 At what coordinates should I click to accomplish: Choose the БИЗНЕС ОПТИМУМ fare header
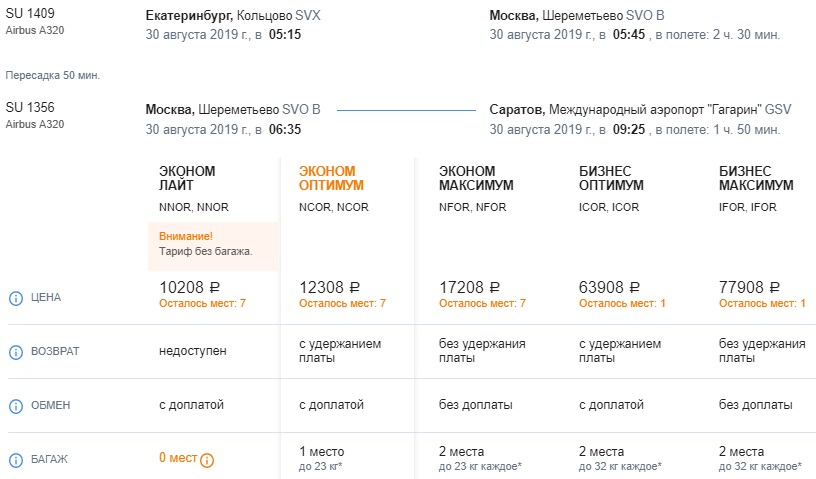click(x=611, y=178)
